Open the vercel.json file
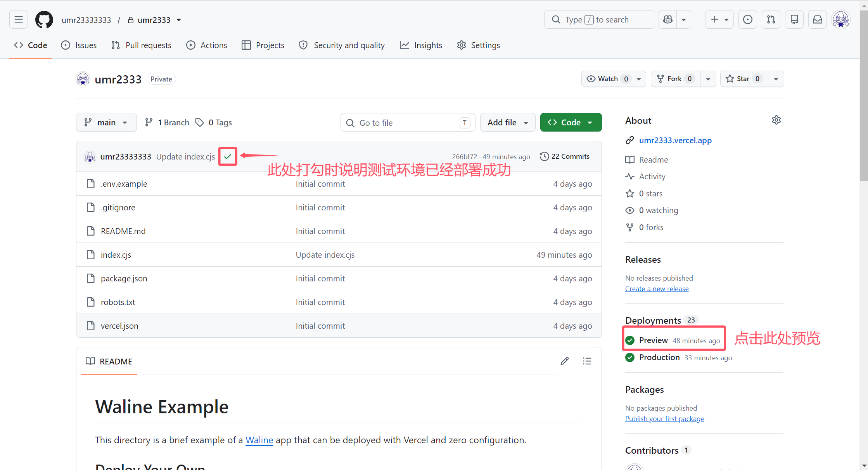Screen dimensions: 868x470 pyautogui.click(x=119, y=326)
